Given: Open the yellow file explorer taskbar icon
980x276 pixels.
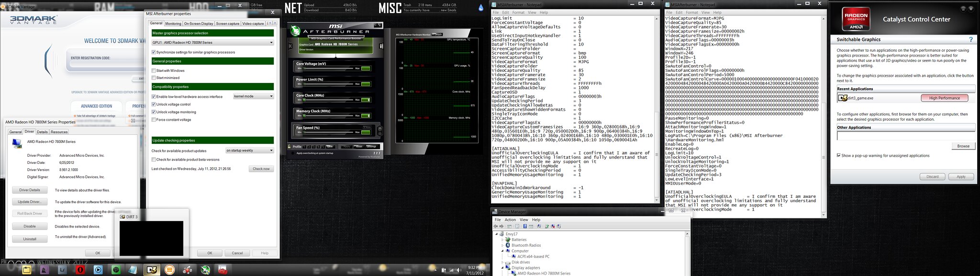Looking at the screenshot, I should pos(26,270).
